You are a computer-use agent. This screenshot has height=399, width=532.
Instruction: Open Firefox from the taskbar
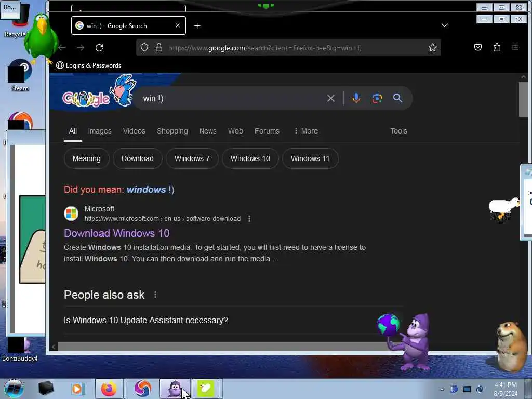[109, 389]
